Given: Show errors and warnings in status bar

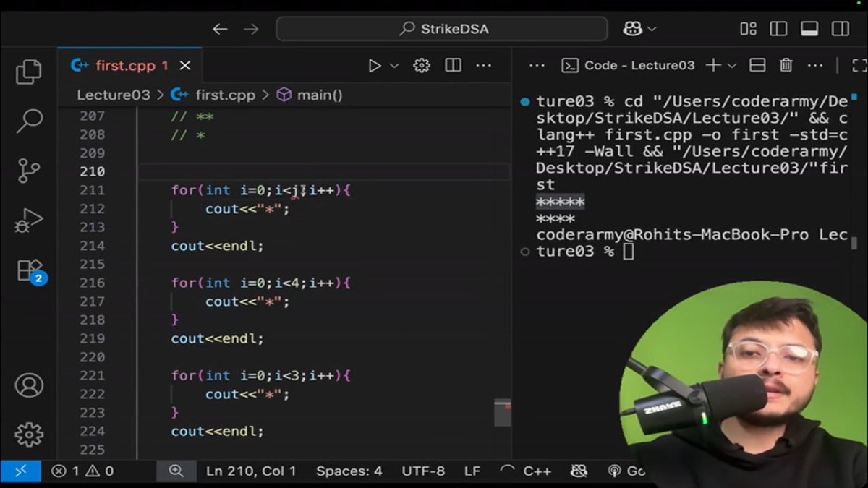Looking at the screenshot, I should pos(82,471).
